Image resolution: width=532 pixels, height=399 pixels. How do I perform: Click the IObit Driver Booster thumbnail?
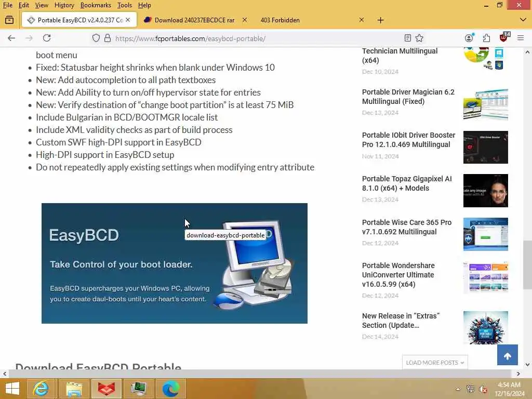(486, 147)
